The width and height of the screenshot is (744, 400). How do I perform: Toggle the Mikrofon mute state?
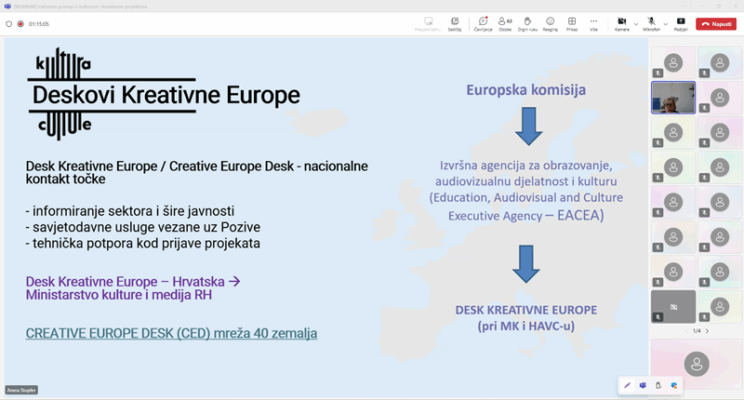click(x=650, y=22)
